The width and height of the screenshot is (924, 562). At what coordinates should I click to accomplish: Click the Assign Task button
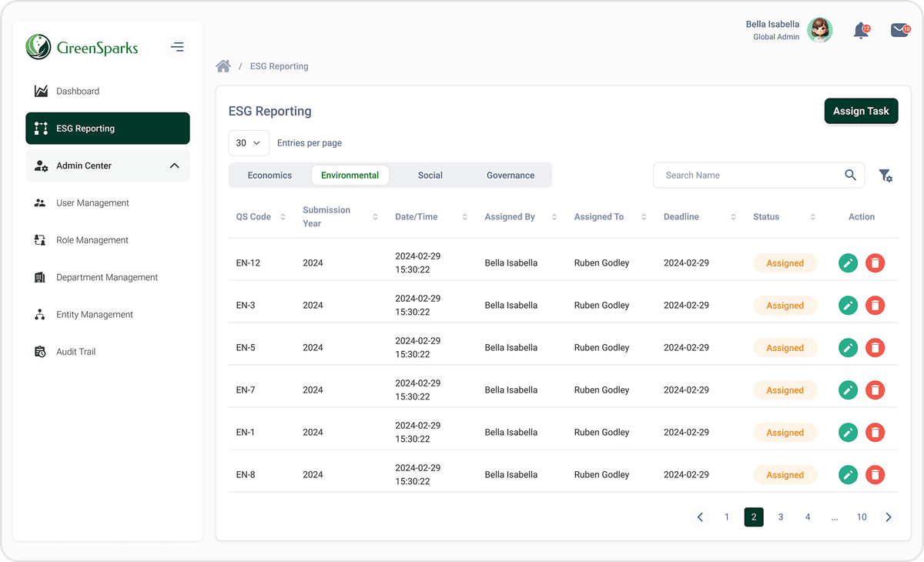(861, 110)
